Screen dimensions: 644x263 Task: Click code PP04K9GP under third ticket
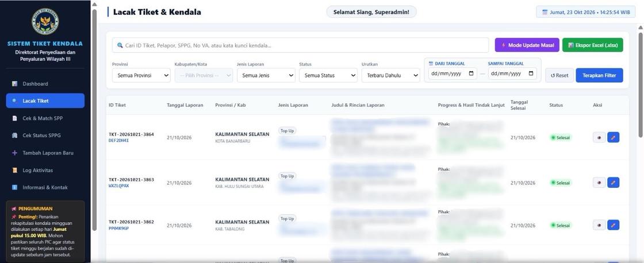click(118, 228)
